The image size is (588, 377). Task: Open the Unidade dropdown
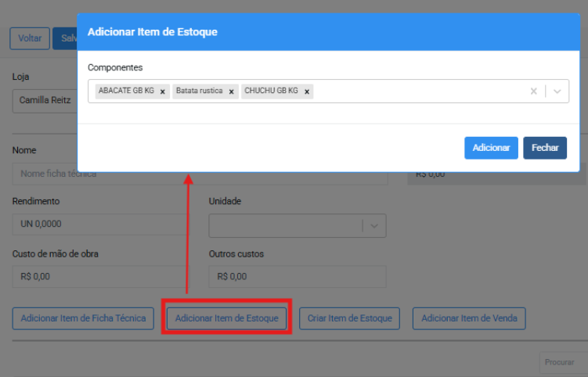point(373,225)
